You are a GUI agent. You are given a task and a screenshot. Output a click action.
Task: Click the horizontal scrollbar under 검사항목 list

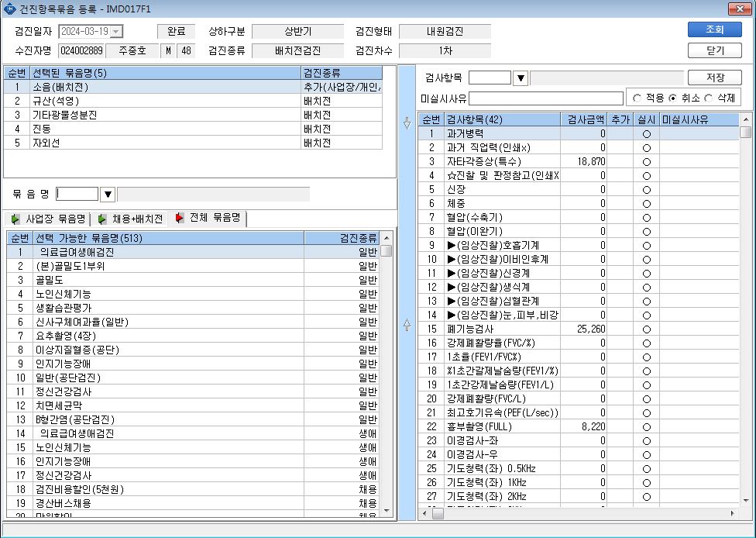click(579, 513)
